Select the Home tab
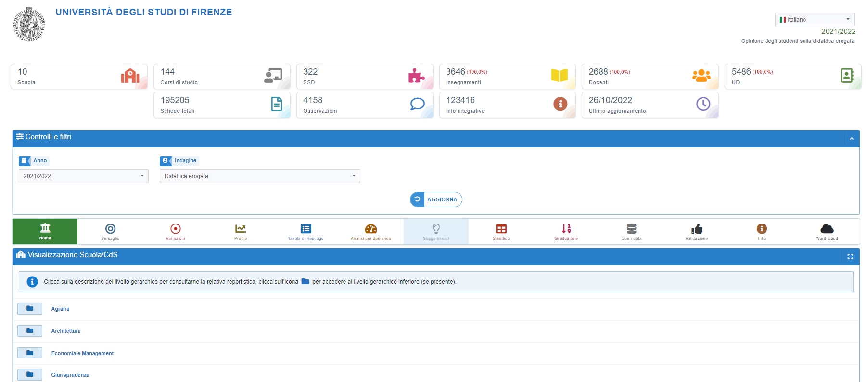Viewport: 868px width, 382px height. tap(45, 232)
